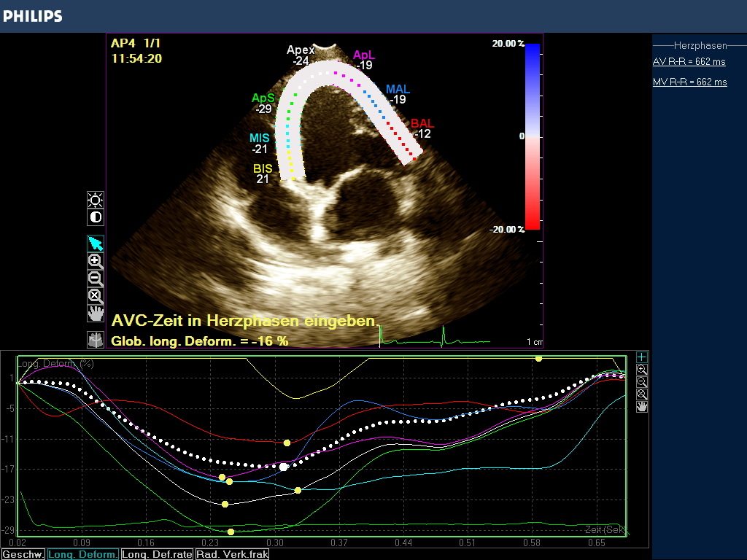Zoom out on the deformation graph
This screenshot has height=560, width=747.
(x=642, y=382)
